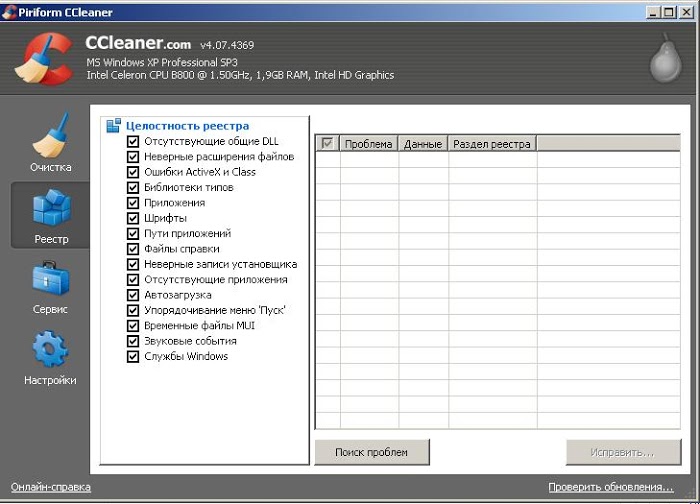700x504 pixels.
Task: Open the Настройки gear icon
Action: (x=50, y=349)
